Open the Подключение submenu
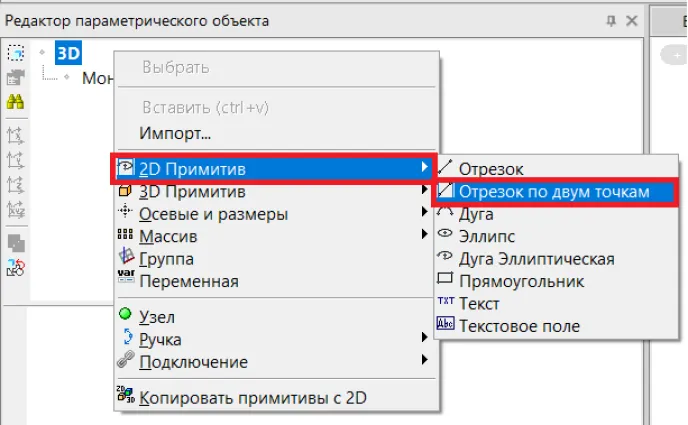This screenshot has width=688, height=425. (193, 362)
